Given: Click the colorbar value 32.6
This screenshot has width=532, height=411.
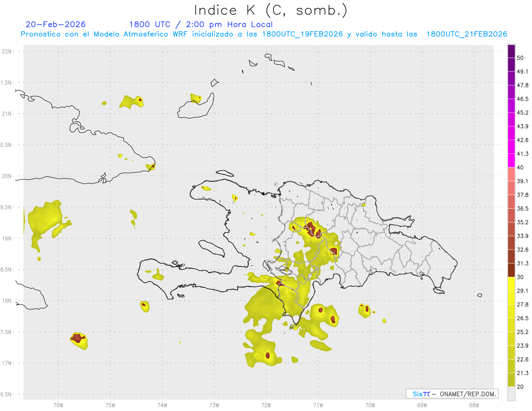Looking at the screenshot, I should tap(523, 250).
